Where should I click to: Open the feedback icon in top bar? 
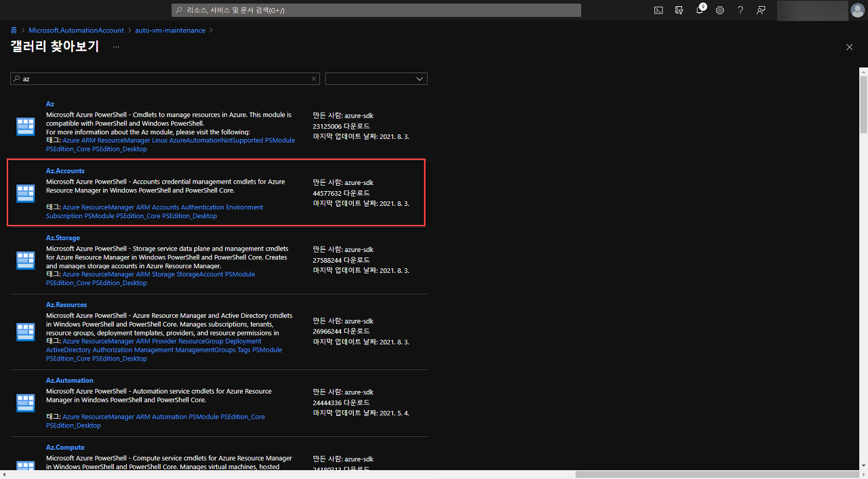point(761,10)
